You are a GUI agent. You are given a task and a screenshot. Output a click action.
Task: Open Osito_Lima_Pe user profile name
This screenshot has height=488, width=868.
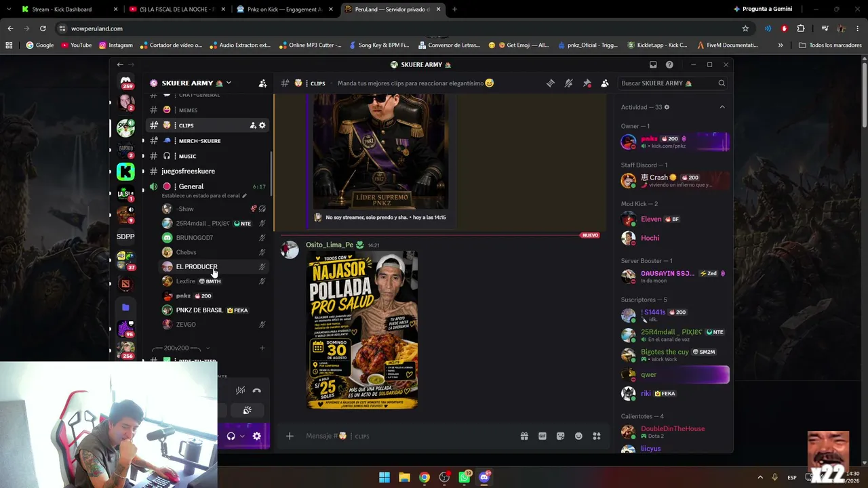tap(330, 245)
